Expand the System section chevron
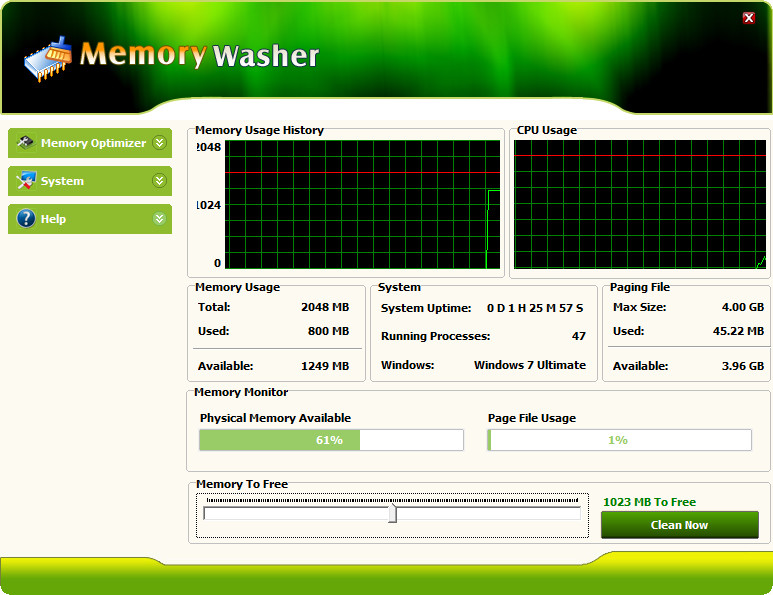This screenshot has height=595, width=773. pos(159,180)
